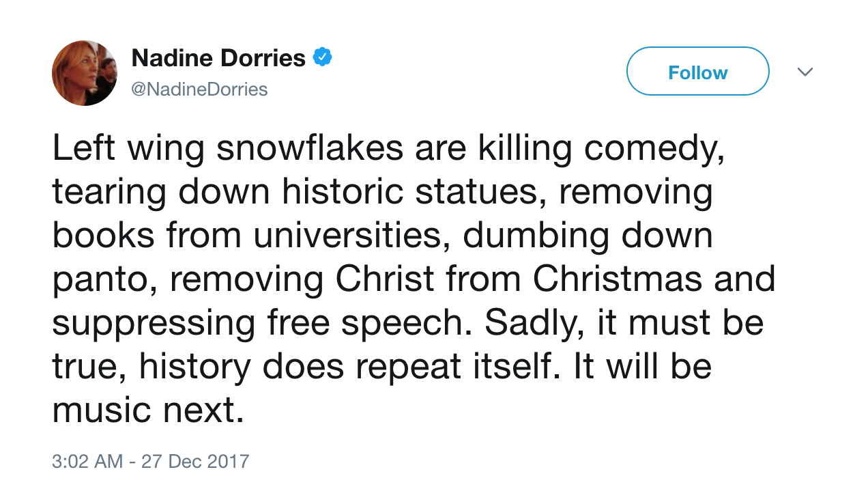This screenshot has height=489, width=868.
Task: Click the word 'snowflakes' in the tweet
Action: click(x=310, y=149)
